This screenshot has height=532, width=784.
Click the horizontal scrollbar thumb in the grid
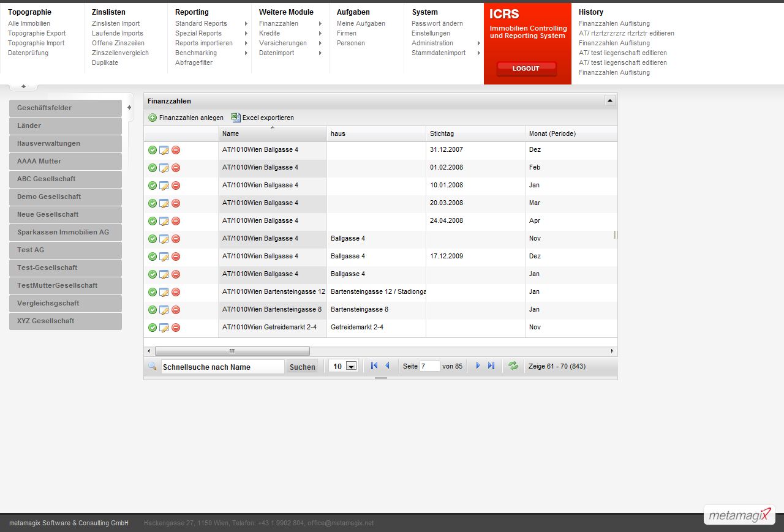coord(232,351)
